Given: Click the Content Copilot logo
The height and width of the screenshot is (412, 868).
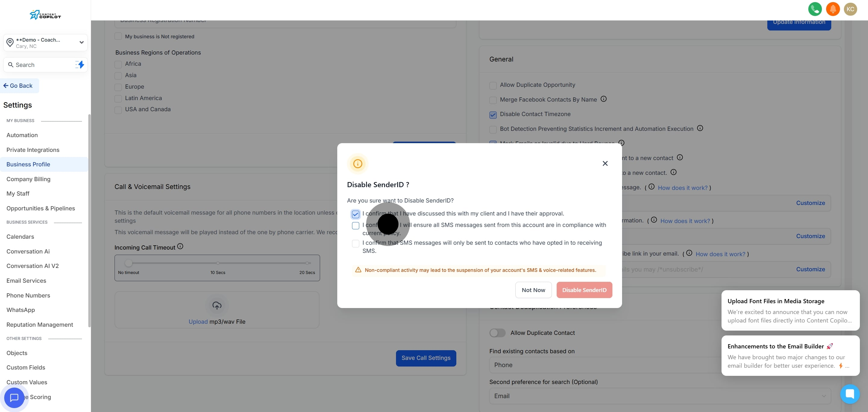Looking at the screenshot, I should coord(45,14).
